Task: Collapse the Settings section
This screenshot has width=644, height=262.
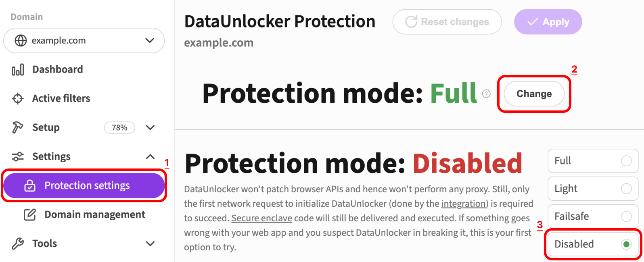Action: pyautogui.click(x=150, y=156)
